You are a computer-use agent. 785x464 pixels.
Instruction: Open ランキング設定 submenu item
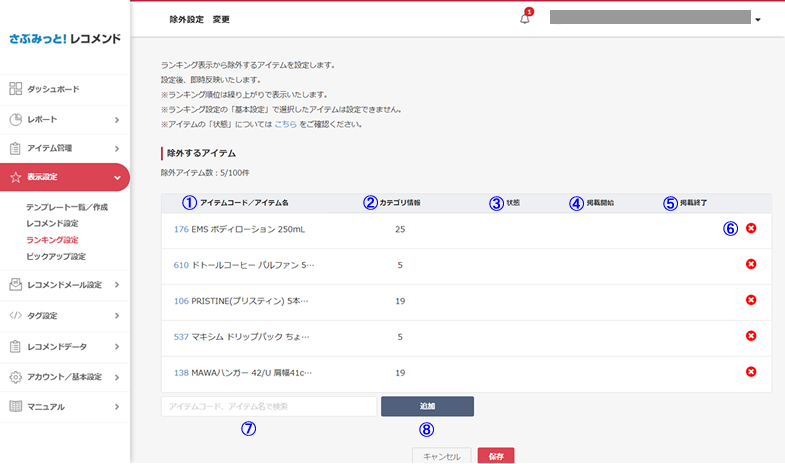tap(52, 240)
